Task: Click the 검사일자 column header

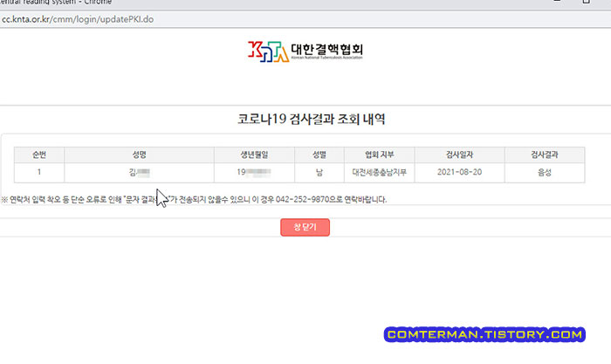Action: tap(459, 155)
